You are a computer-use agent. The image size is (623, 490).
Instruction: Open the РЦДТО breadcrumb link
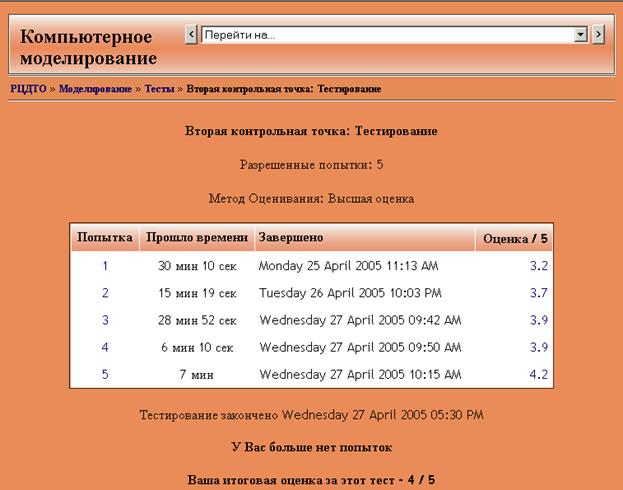[x=28, y=89]
